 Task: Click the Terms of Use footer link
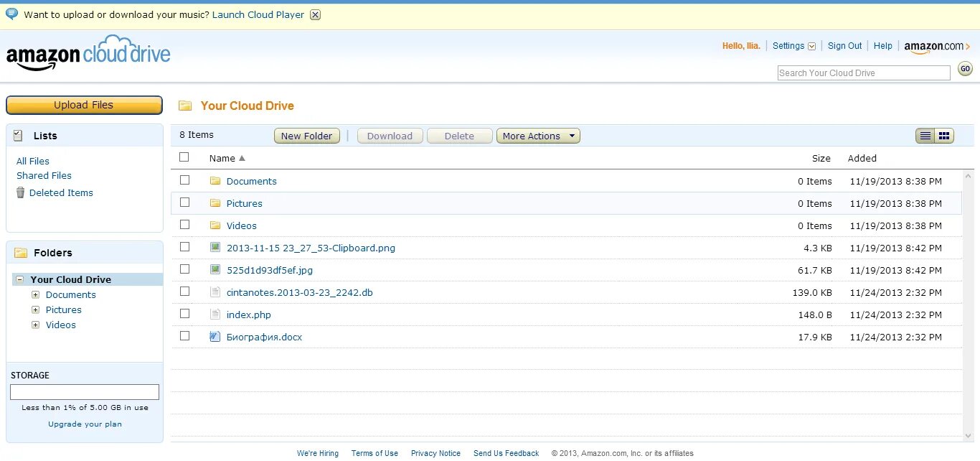coord(374,453)
